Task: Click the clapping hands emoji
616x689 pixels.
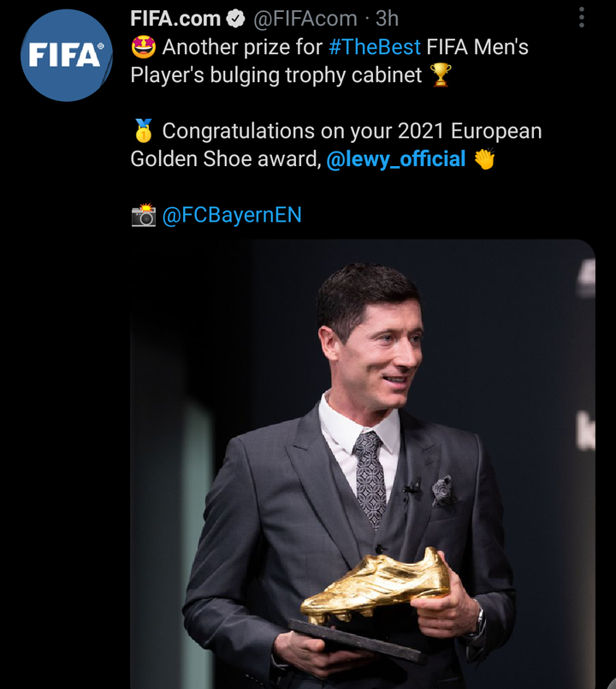Action: (484, 158)
